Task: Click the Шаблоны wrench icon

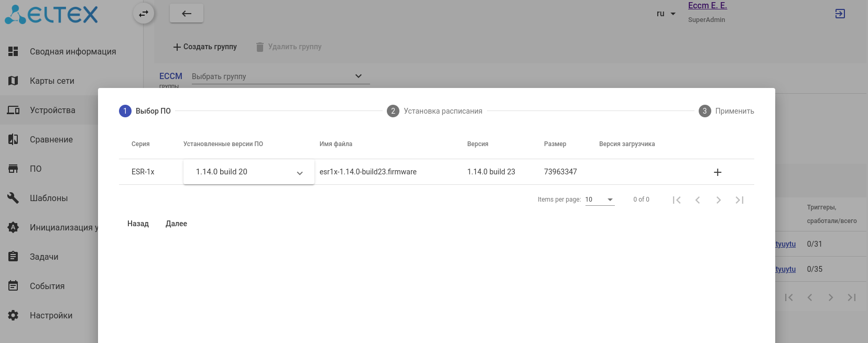Action: [13, 198]
